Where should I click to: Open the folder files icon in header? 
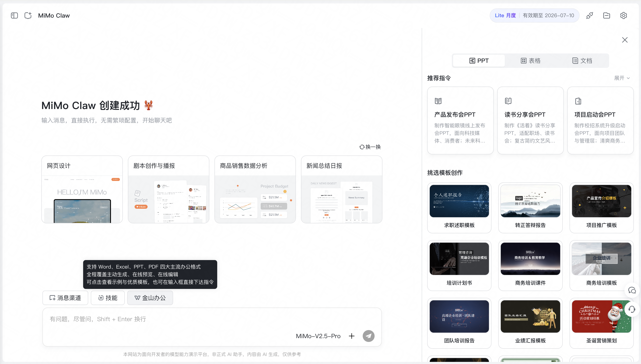pyautogui.click(x=606, y=15)
